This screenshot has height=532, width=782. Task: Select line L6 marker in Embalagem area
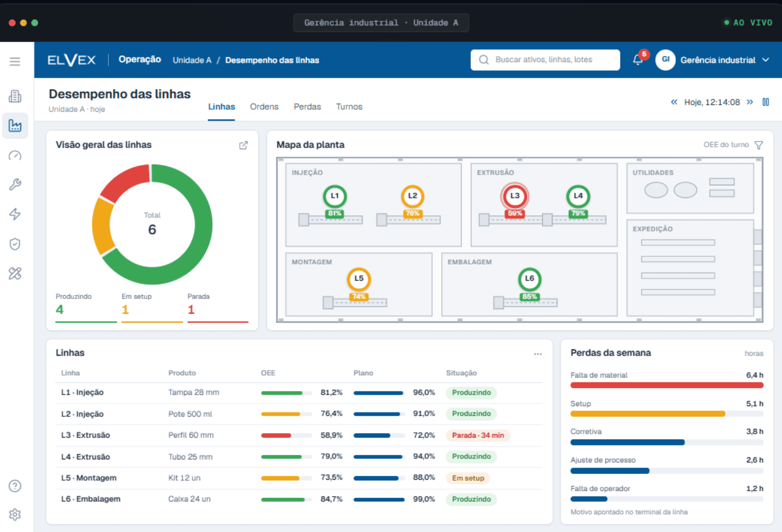[x=530, y=279]
